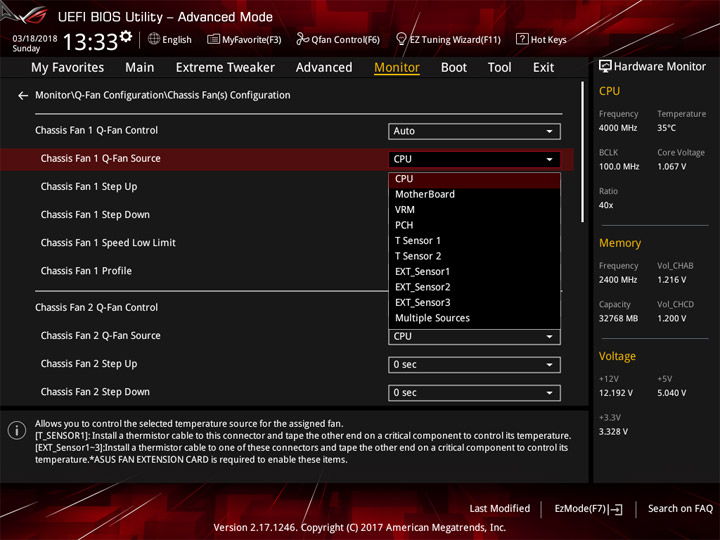This screenshot has height=540, width=720.
Task: Open the My Favorites tab
Action: (x=68, y=68)
